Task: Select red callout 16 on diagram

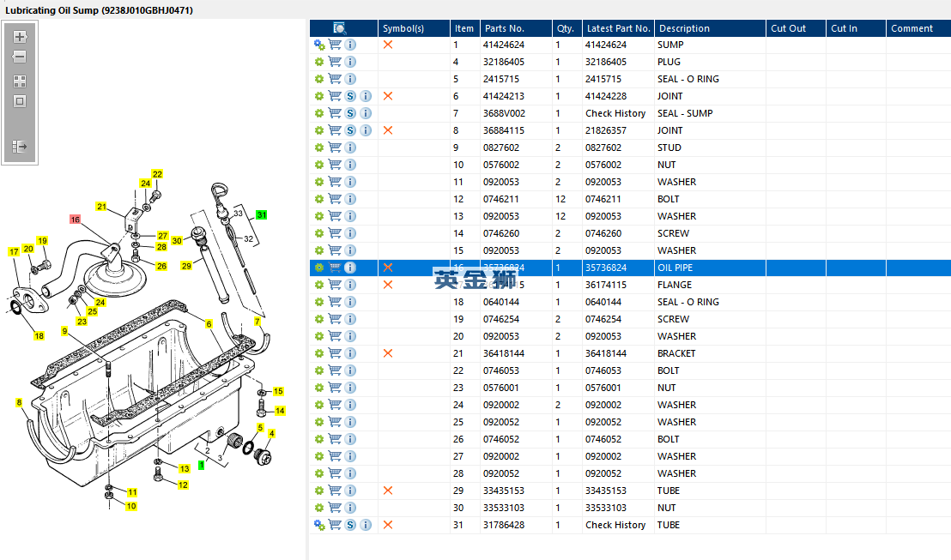Action: point(76,220)
